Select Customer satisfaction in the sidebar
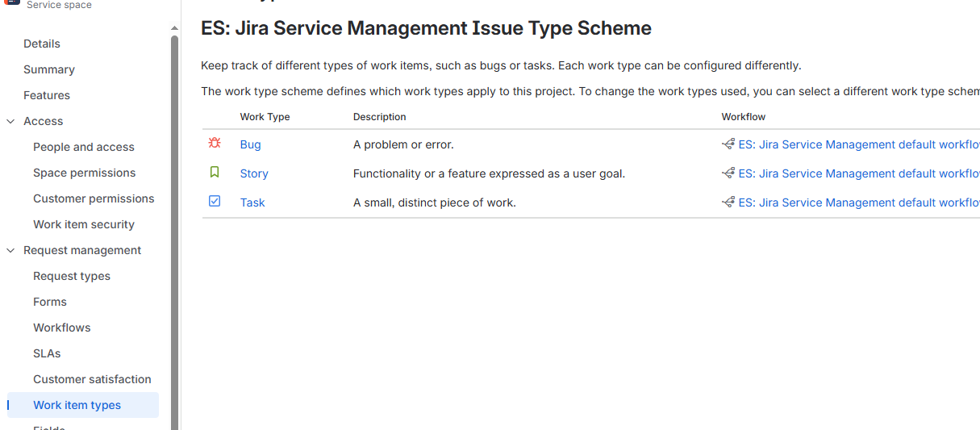Image resolution: width=980 pixels, height=430 pixels. point(92,379)
